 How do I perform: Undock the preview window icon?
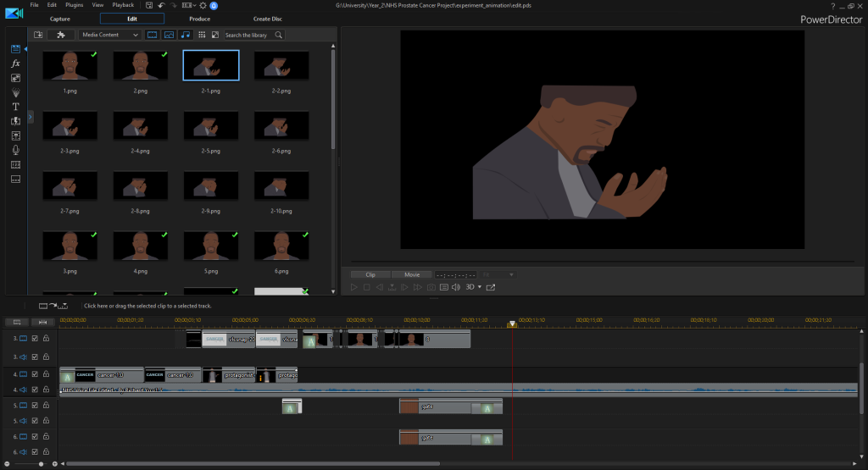point(491,288)
